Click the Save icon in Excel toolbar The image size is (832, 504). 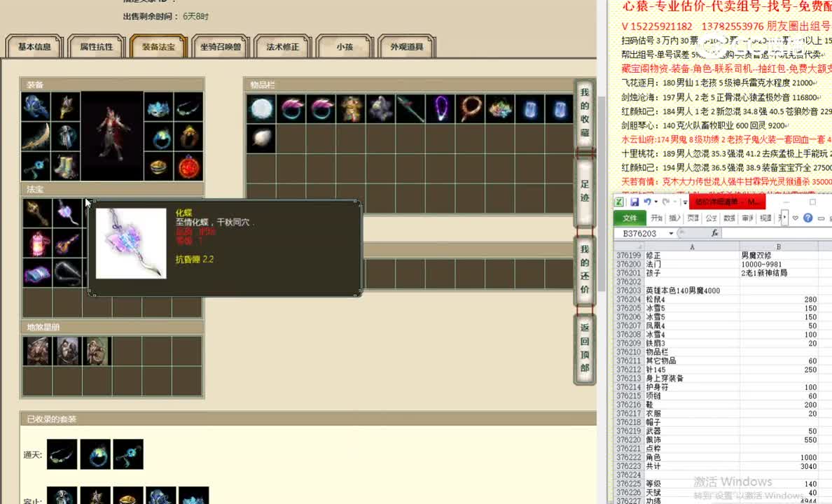(635, 202)
